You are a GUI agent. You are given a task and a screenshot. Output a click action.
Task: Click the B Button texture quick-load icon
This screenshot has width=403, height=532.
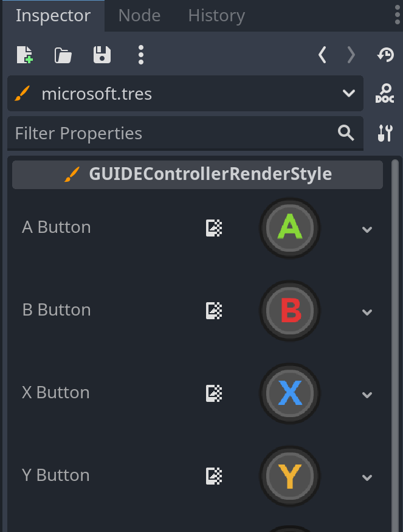214,311
